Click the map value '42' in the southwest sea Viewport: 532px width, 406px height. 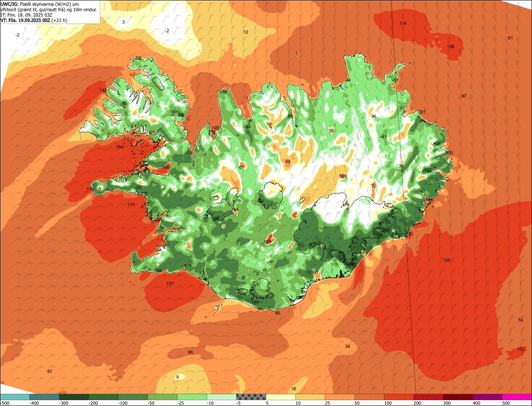[49, 371]
